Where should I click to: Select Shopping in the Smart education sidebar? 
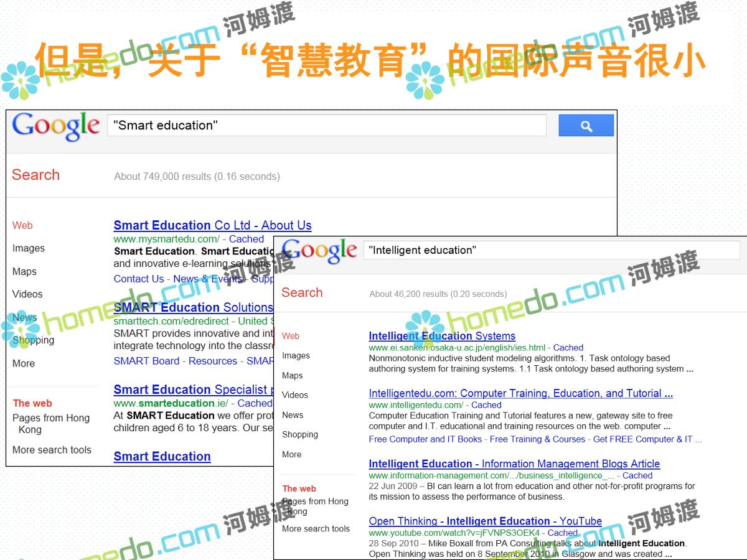(33, 340)
